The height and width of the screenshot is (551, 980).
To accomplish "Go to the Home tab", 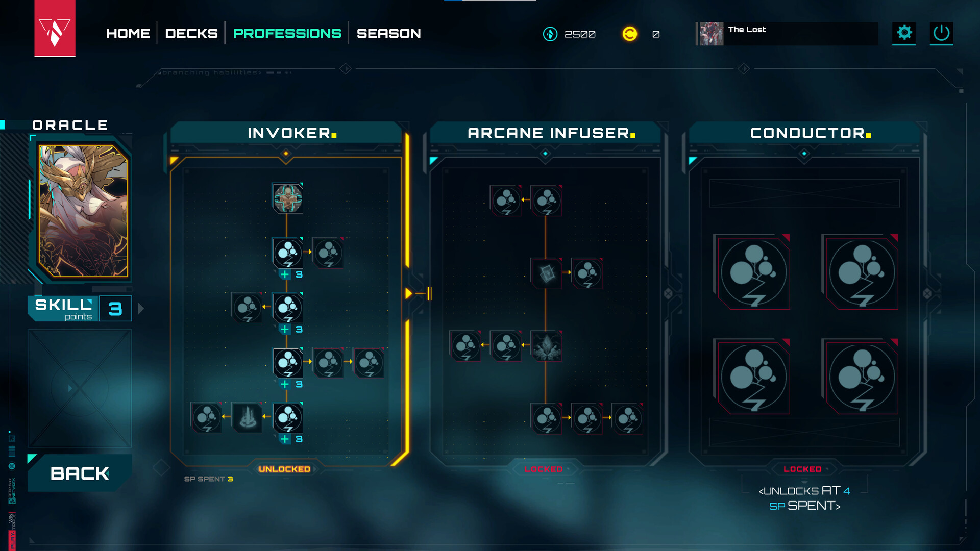I will pos(128,34).
